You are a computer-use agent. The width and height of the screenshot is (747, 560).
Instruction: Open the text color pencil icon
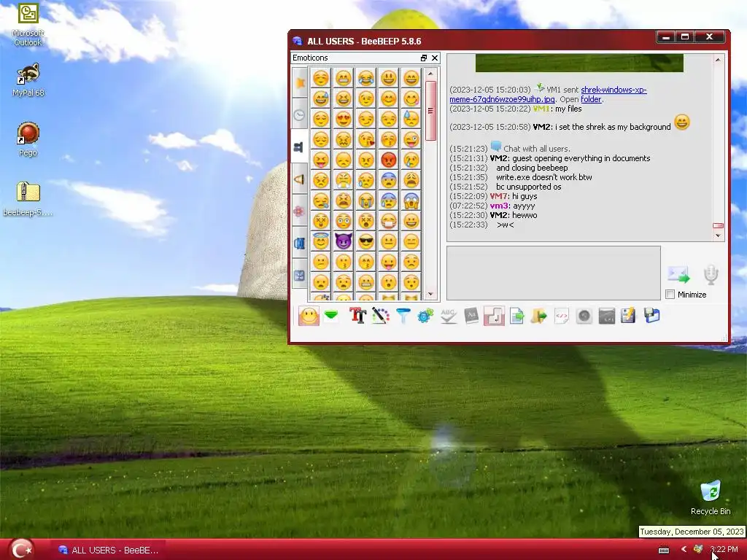pos(380,316)
